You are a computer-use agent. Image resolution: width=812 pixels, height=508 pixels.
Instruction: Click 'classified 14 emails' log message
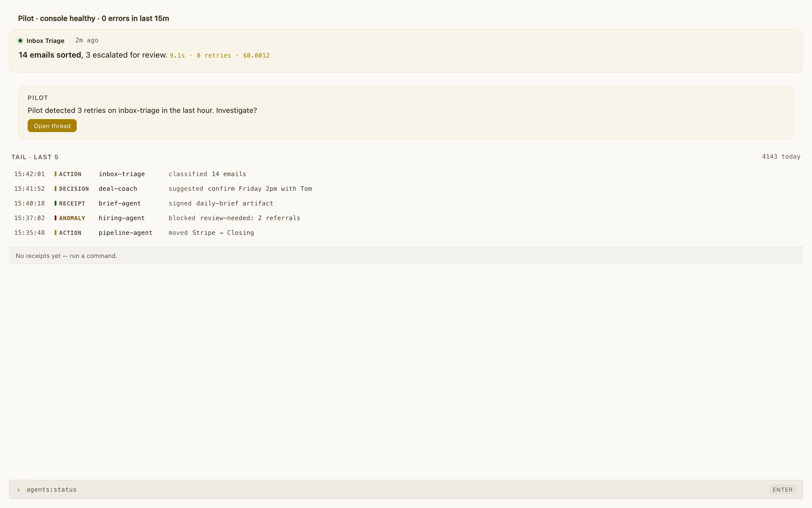pos(207,174)
